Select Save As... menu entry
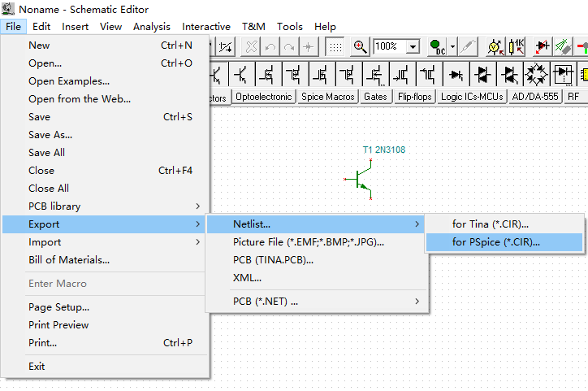588x391 pixels. point(105,135)
